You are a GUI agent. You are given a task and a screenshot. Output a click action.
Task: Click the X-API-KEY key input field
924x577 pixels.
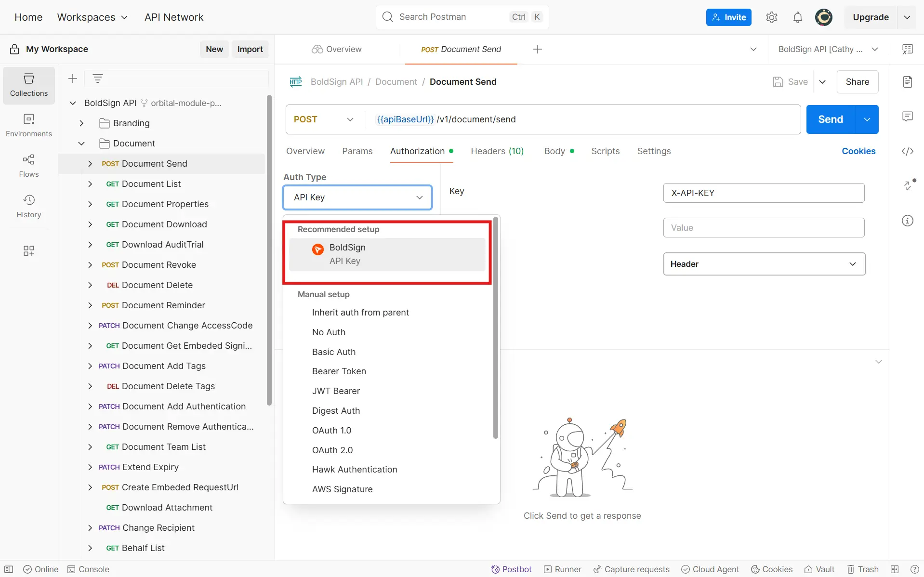pos(764,193)
